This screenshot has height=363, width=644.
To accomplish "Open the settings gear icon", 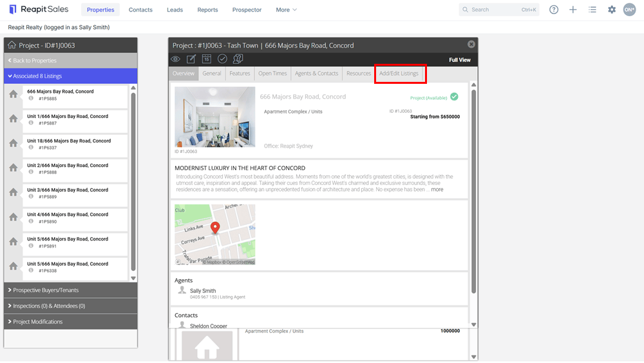I will 612,10.
